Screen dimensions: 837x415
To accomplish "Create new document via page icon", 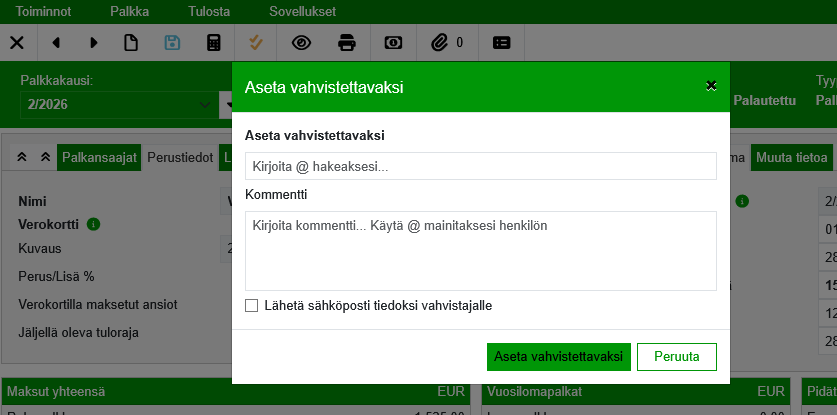I will click(131, 43).
